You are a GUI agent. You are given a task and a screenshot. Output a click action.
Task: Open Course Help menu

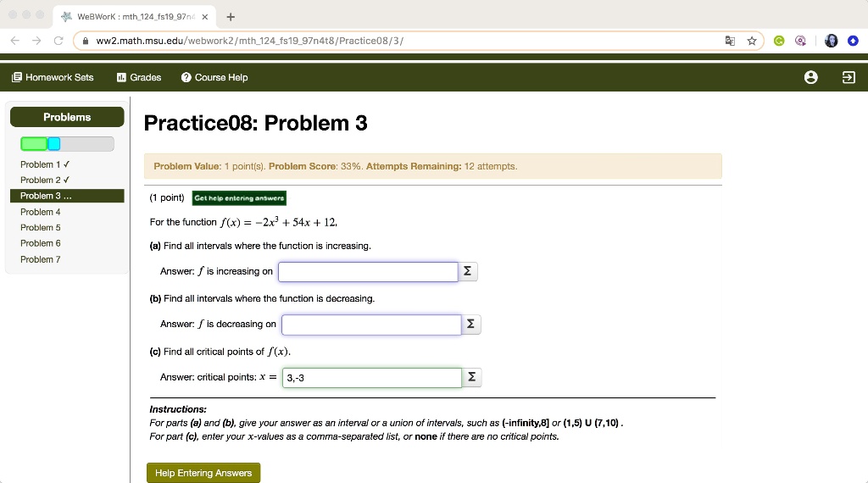pos(214,77)
